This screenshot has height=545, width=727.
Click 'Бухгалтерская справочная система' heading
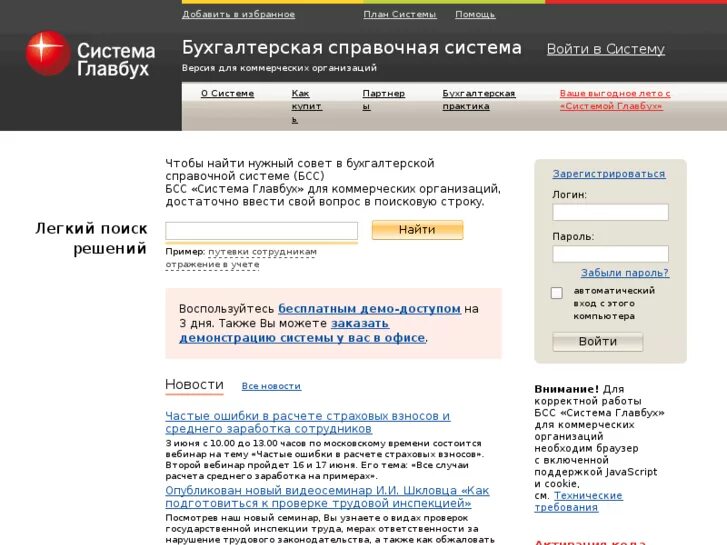pos(351,48)
